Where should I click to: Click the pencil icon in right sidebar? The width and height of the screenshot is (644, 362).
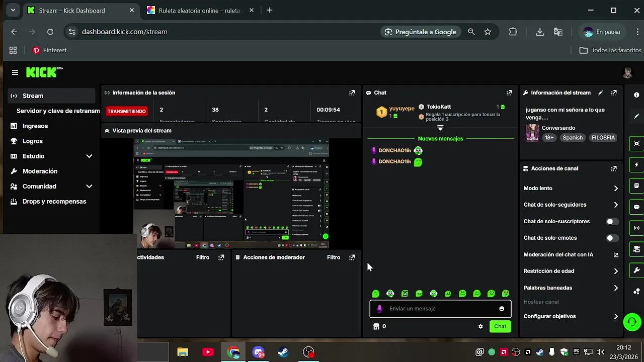pos(636,116)
